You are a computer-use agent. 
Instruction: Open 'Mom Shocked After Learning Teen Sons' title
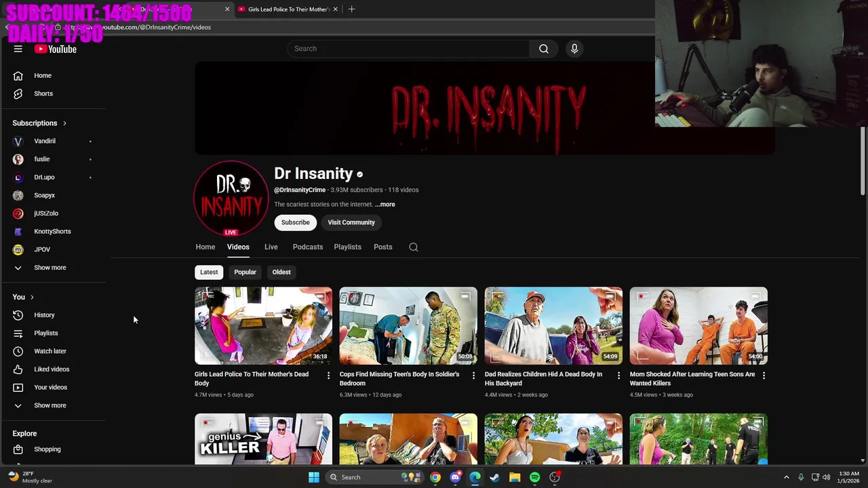click(x=692, y=378)
